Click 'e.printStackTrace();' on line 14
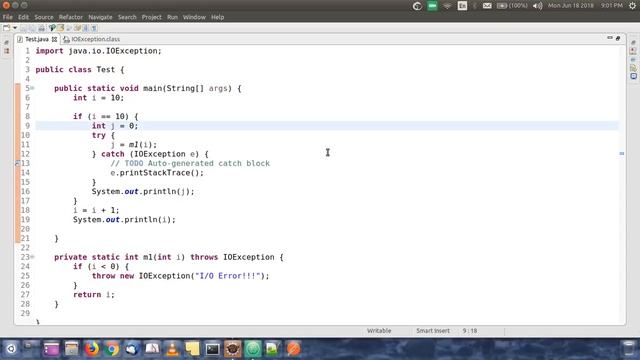640x360 pixels. point(157,173)
